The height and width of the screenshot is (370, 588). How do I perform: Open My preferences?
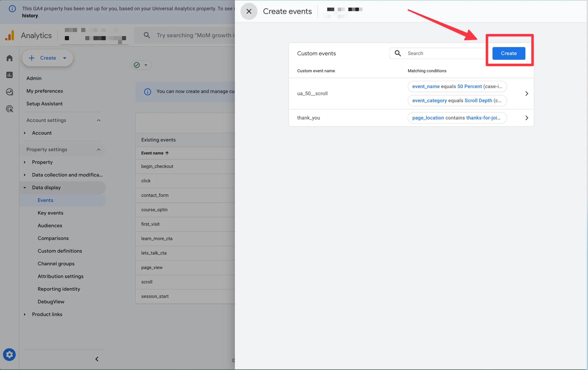[x=45, y=91]
